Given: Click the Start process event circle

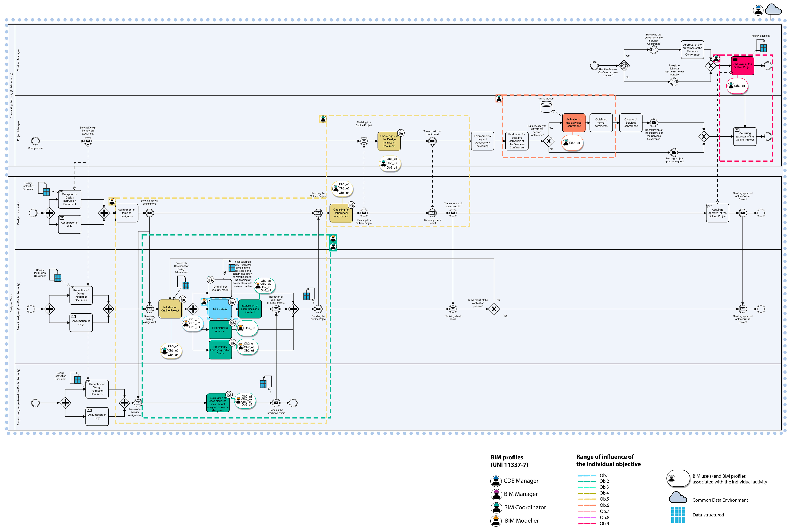Looking at the screenshot, I should 35,141.
